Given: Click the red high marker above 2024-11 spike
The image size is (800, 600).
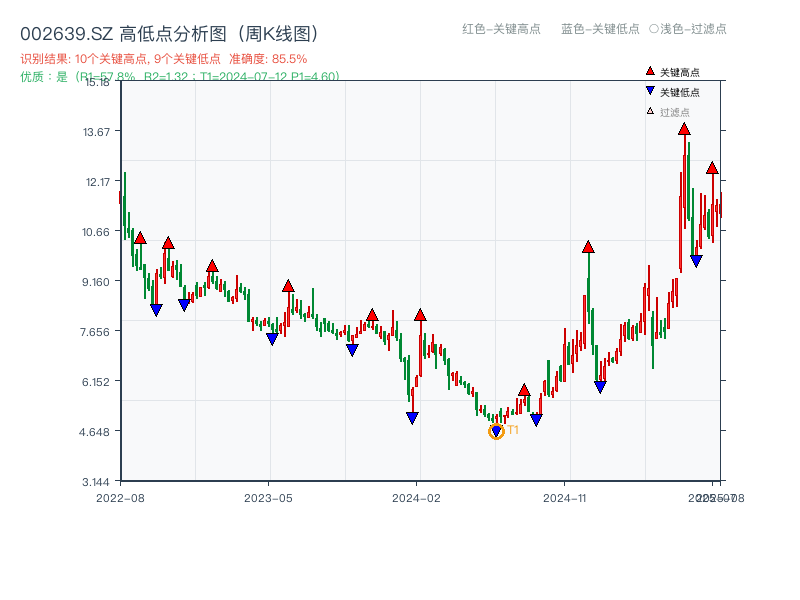Looking at the screenshot, I should click(x=588, y=246).
